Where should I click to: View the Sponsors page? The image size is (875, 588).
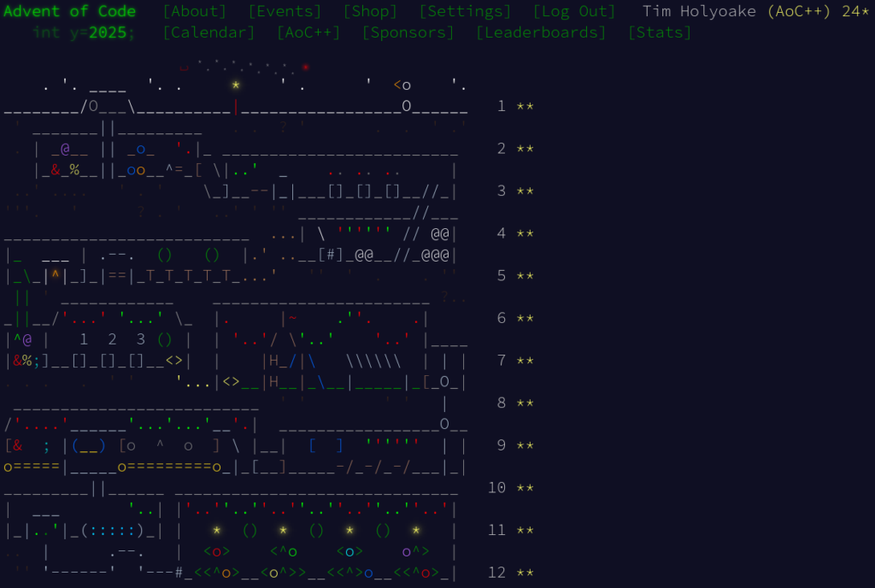coord(408,32)
